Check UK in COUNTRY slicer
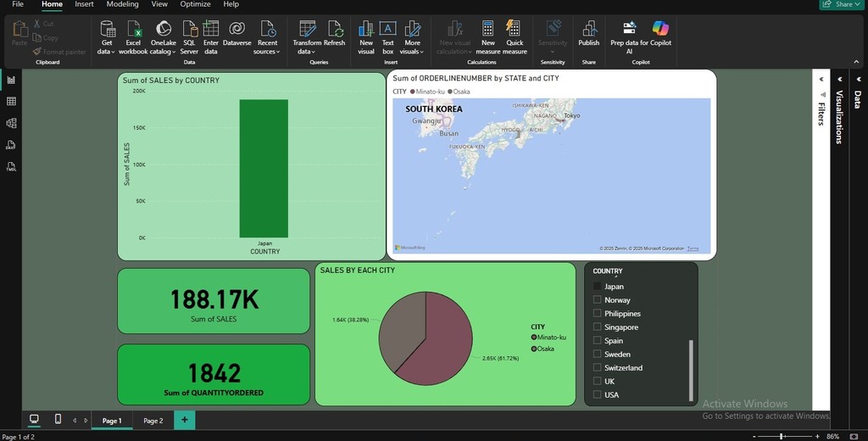 coord(598,381)
